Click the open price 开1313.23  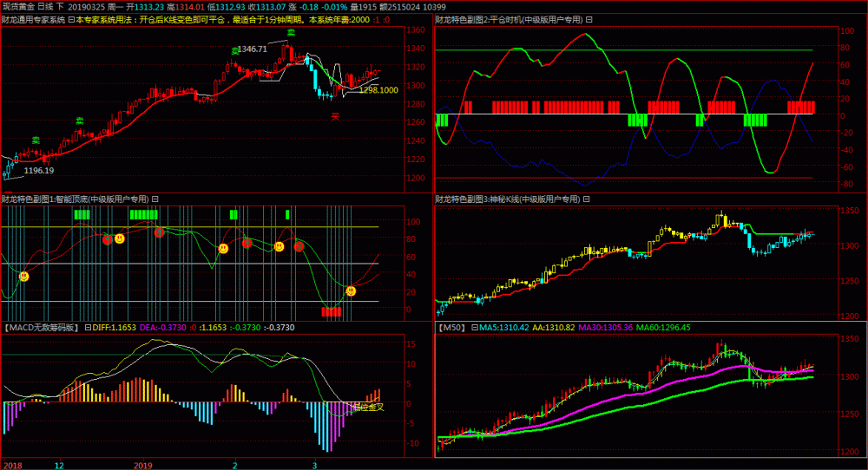[145, 7]
